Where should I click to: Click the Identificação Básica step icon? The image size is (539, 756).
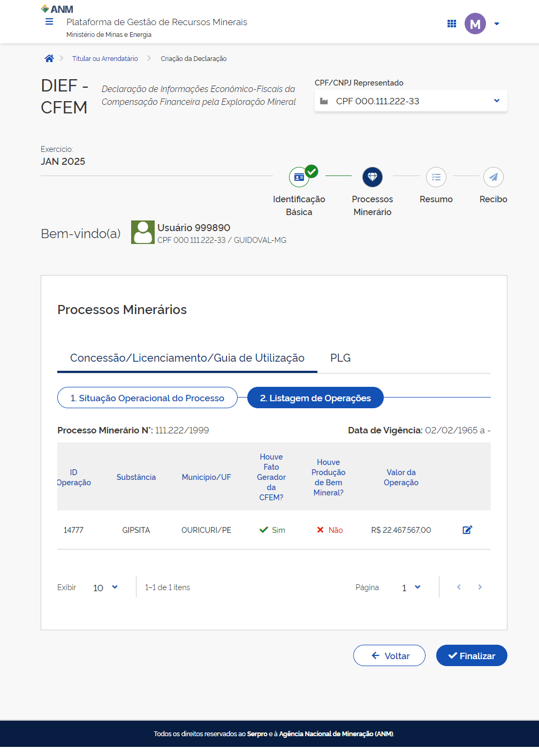pos(299,177)
